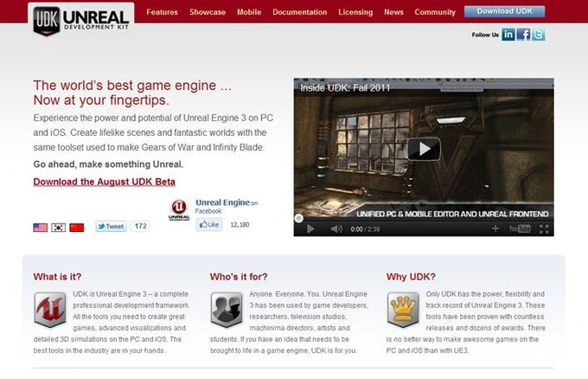Click Download the August UDK Beta link
588x379 pixels.
105,182
